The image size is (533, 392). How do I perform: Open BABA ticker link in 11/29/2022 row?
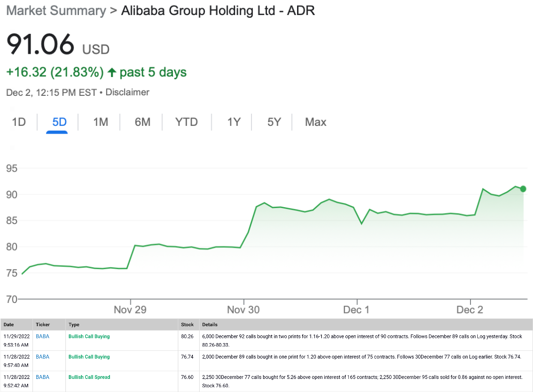pos(43,336)
